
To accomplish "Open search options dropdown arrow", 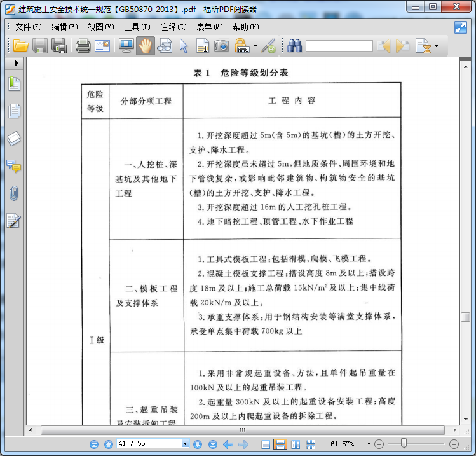I will [436, 46].
